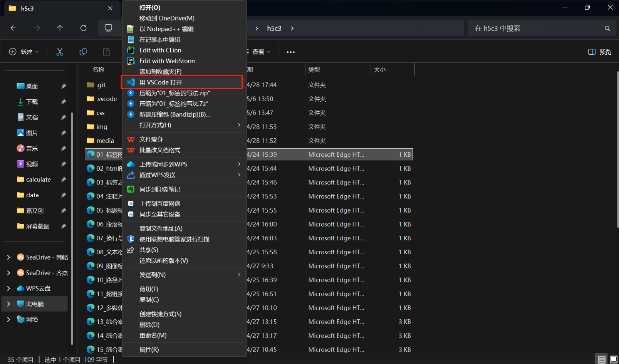Click 共享(S) share entry
Screen dimensions: 619x364
pyautogui.click(x=184, y=250)
